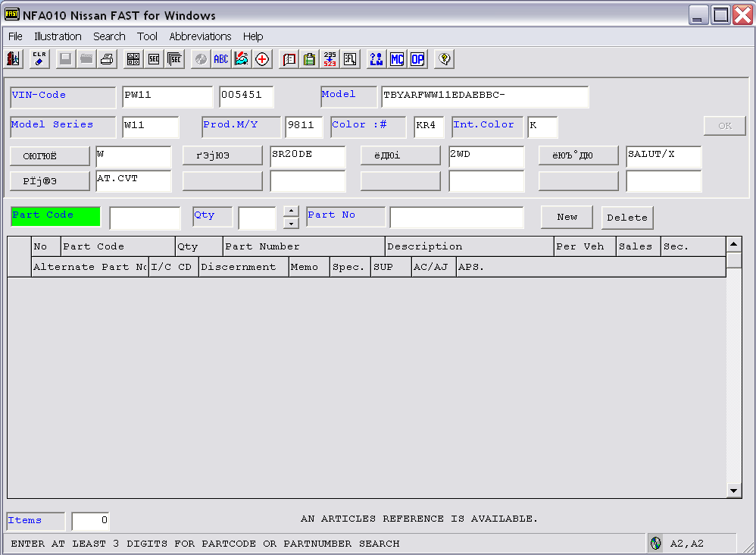
Task: Click the exit door toolbar icon
Action: 14,59
